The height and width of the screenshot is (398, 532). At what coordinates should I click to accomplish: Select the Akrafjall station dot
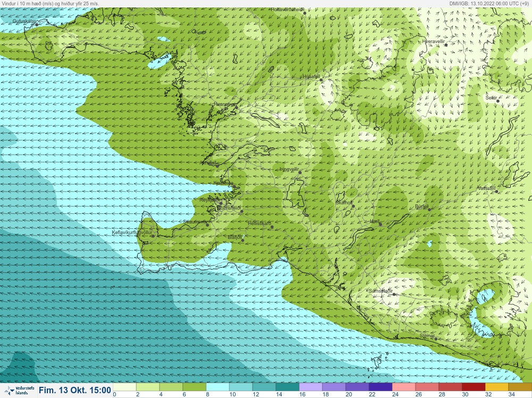point(217,166)
